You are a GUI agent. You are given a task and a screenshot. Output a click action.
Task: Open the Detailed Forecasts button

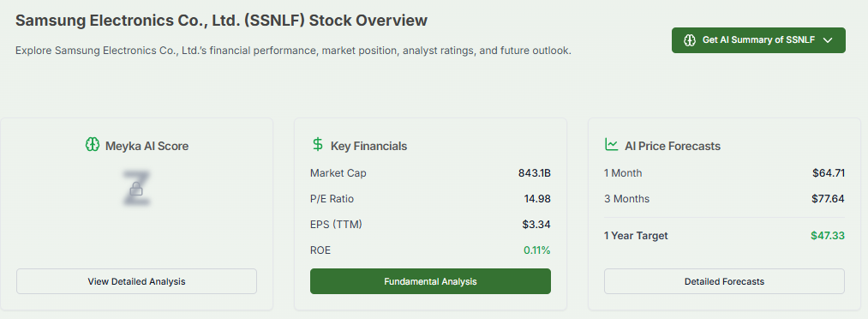(724, 281)
